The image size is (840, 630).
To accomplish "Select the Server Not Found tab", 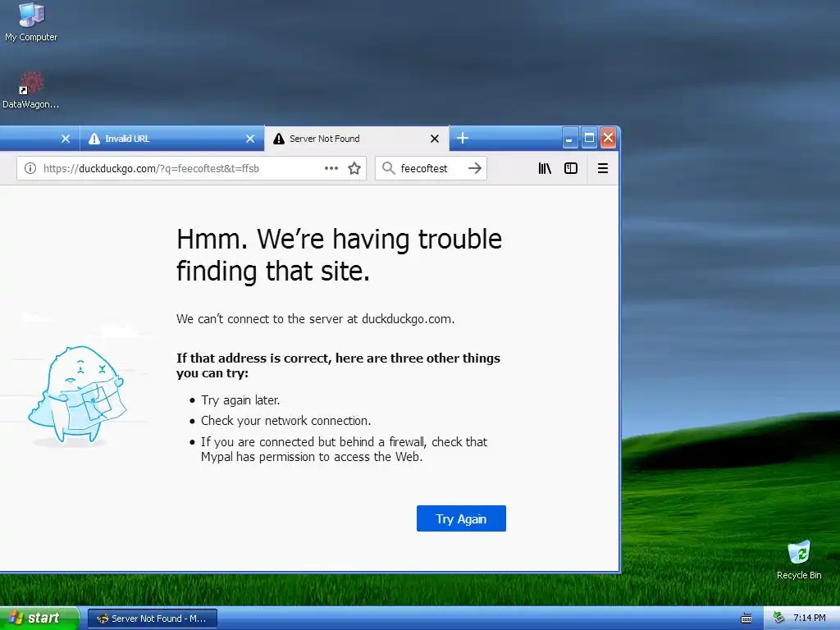I will pos(356,139).
